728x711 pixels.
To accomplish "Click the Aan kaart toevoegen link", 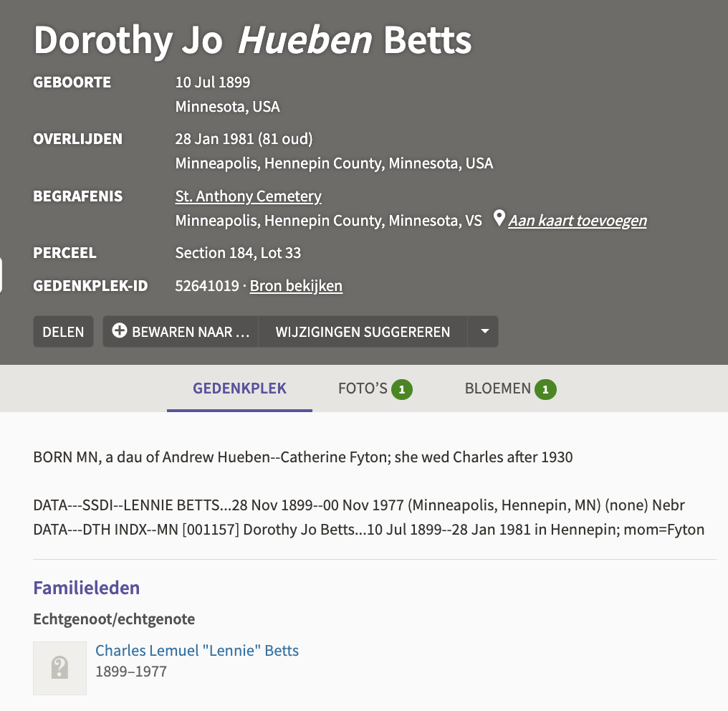I will [x=578, y=220].
